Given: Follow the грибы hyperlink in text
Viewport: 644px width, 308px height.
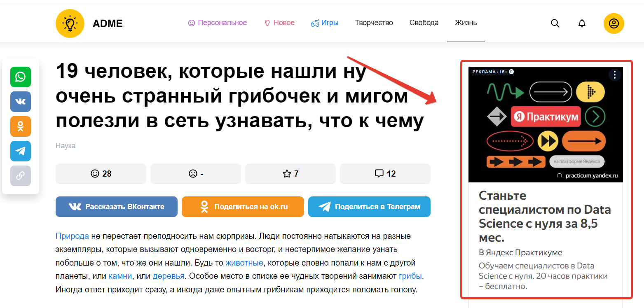Looking at the screenshot, I should point(410,276).
